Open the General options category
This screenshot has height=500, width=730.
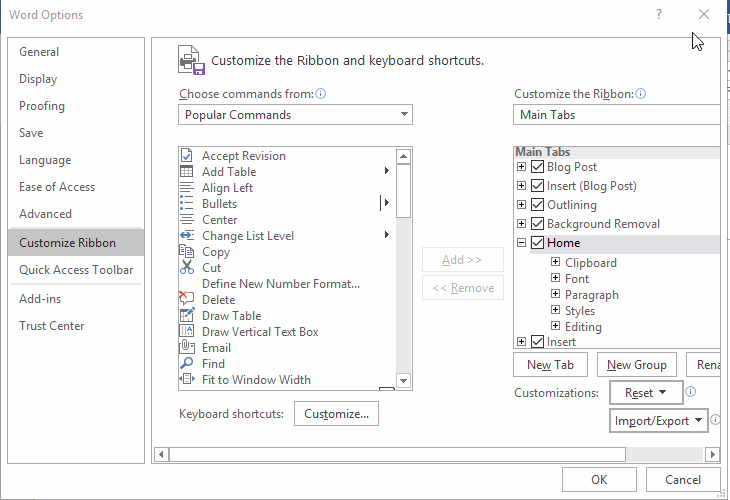tap(76, 52)
